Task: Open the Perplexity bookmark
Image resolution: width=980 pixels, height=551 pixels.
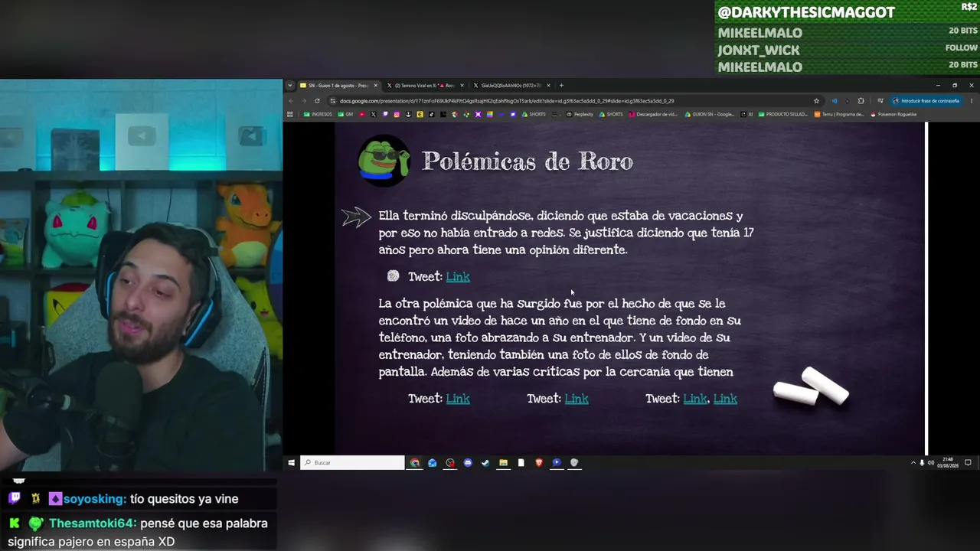Action: pos(580,115)
